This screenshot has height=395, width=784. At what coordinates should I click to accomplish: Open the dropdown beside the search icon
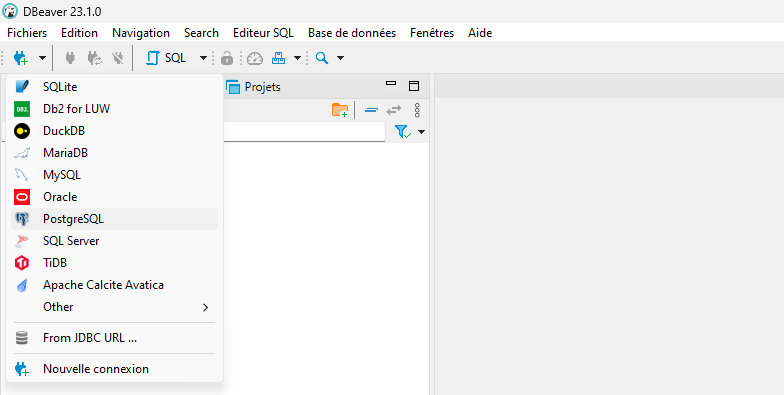[340, 58]
